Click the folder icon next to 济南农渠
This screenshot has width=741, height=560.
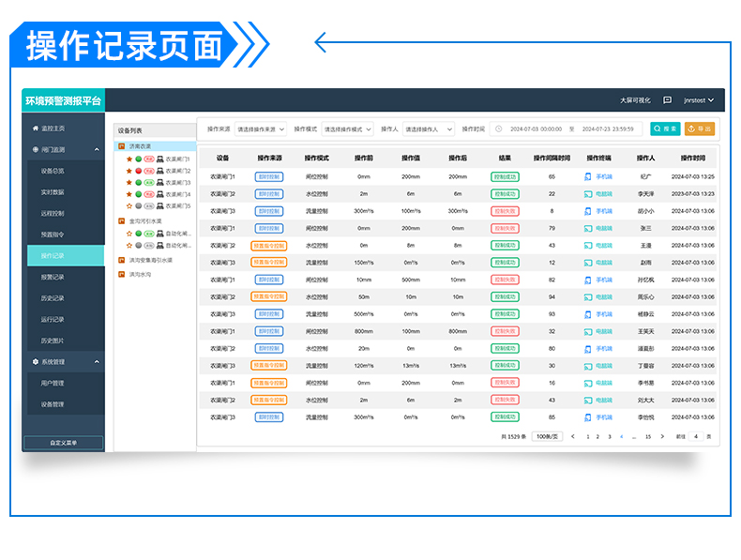[121, 146]
